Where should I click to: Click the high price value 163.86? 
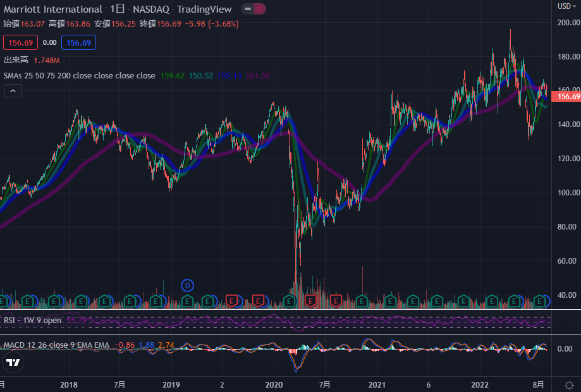click(78, 24)
